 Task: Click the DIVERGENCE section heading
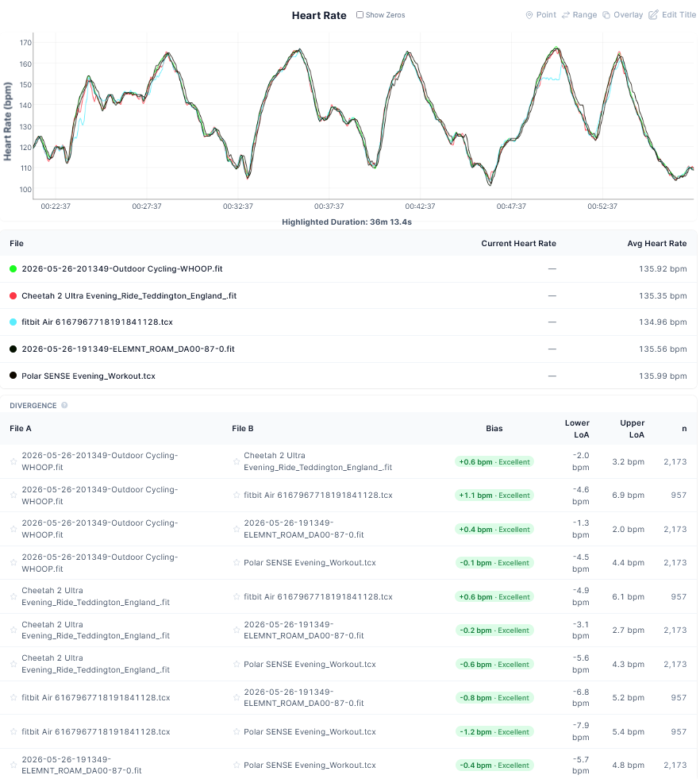[x=33, y=406]
